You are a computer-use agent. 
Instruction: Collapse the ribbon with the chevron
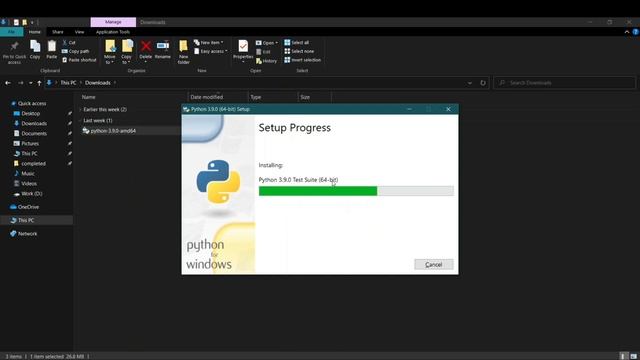point(627,32)
